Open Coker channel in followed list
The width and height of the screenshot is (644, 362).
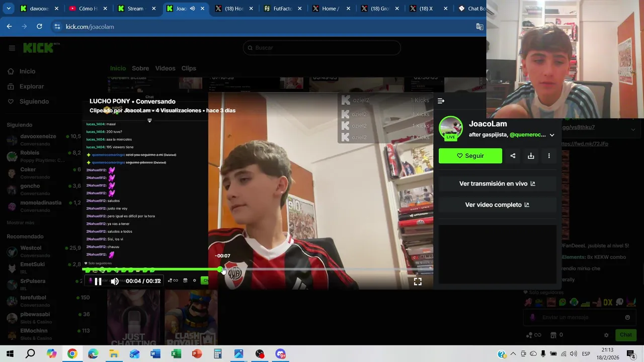click(43, 172)
